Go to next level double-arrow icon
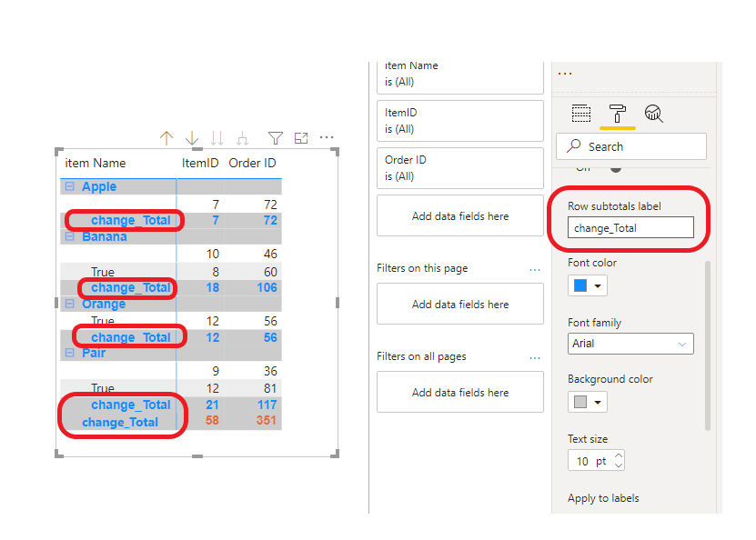This screenshot has width=756, height=540. pyautogui.click(x=217, y=138)
